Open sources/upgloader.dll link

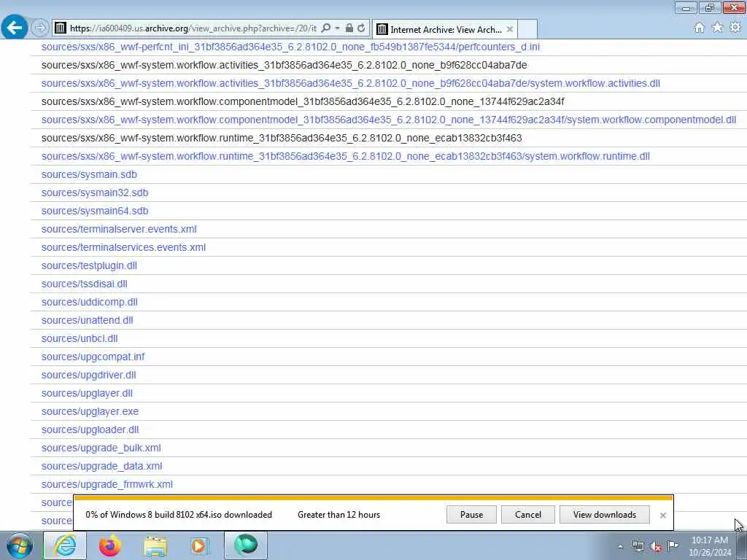click(x=90, y=429)
